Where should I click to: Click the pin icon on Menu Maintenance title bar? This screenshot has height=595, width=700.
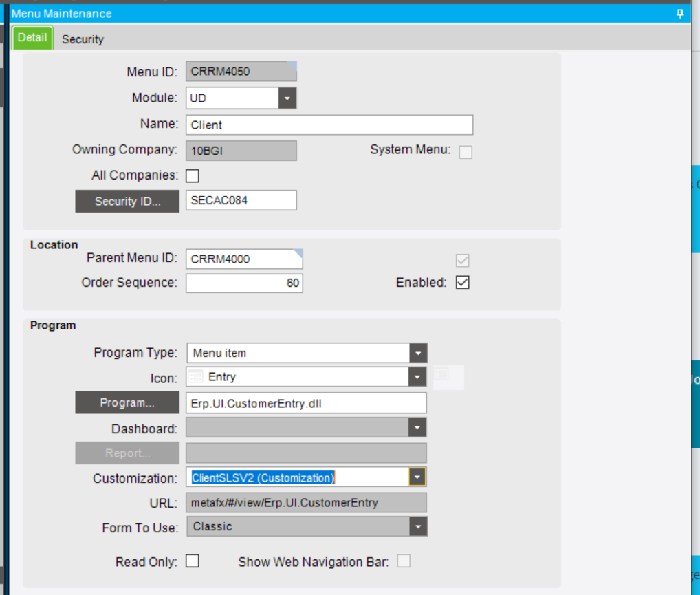tap(680, 13)
